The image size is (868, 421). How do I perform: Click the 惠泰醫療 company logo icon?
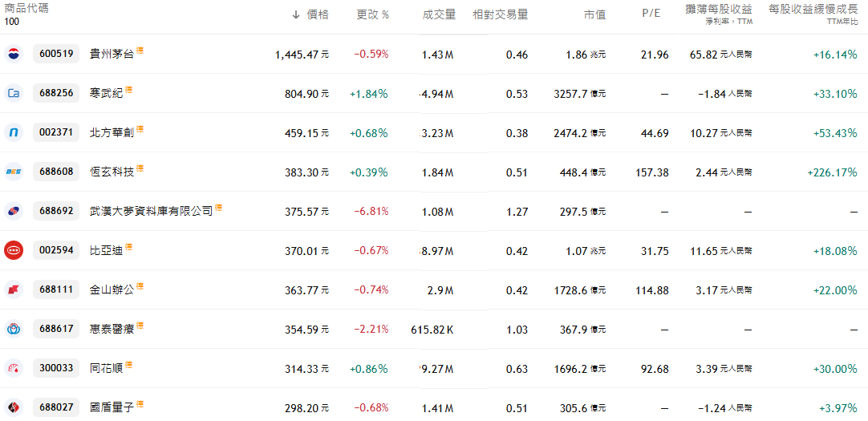pyautogui.click(x=14, y=329)
